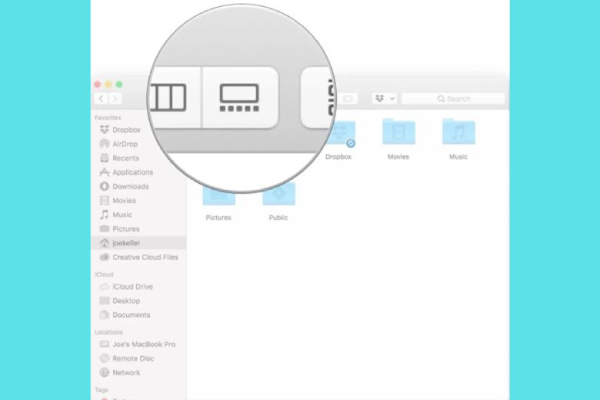Click the Remote Disc icon

pos(104,358)
